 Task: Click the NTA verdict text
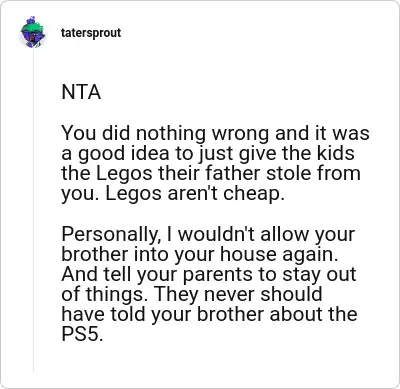[81, 92]
